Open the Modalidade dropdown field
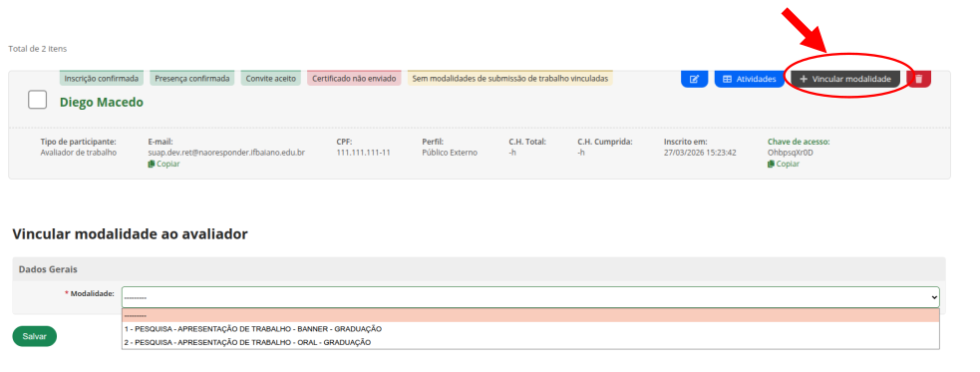Image resolution: width=980 pixels, height=372 pixels. 530,297
